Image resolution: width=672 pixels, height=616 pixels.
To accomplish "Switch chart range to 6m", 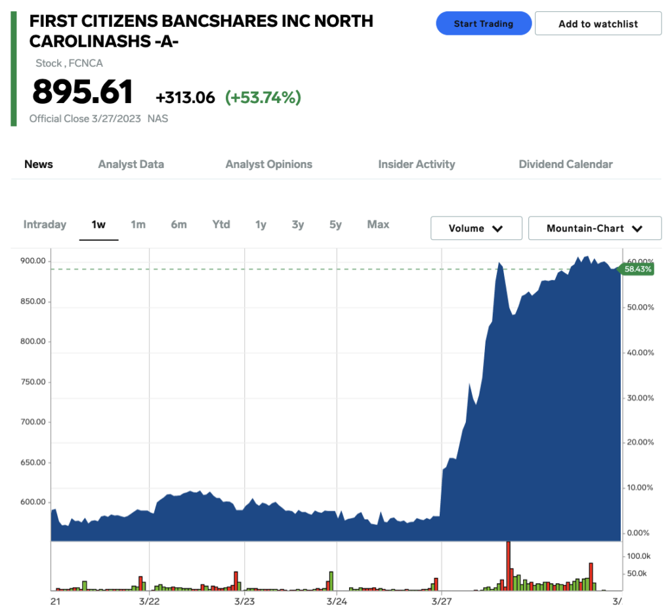I will tap(178, 224).
